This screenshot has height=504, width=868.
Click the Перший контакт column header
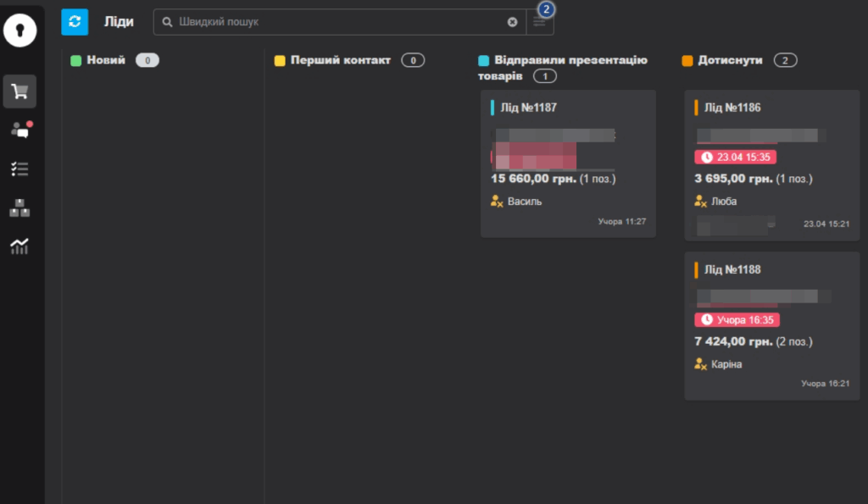pyautogui.click(x=340, y=60)
